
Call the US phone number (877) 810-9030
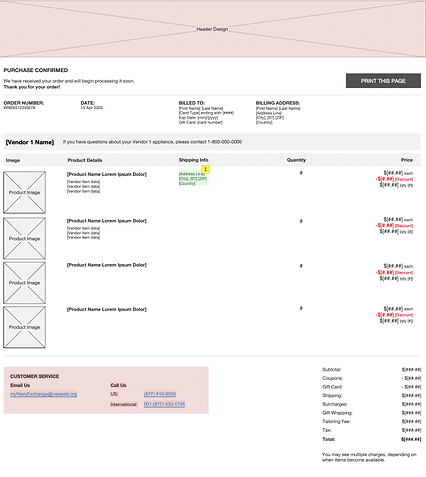[x=160, y=394]
